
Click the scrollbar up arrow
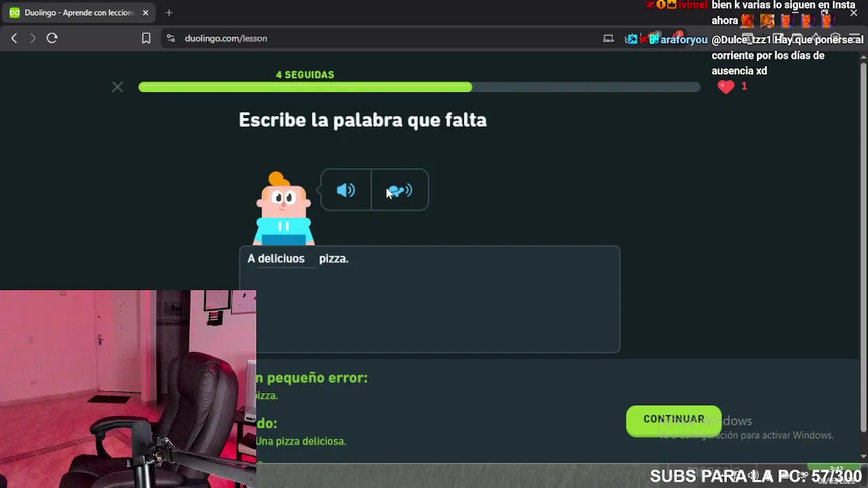tap(863, 57)
